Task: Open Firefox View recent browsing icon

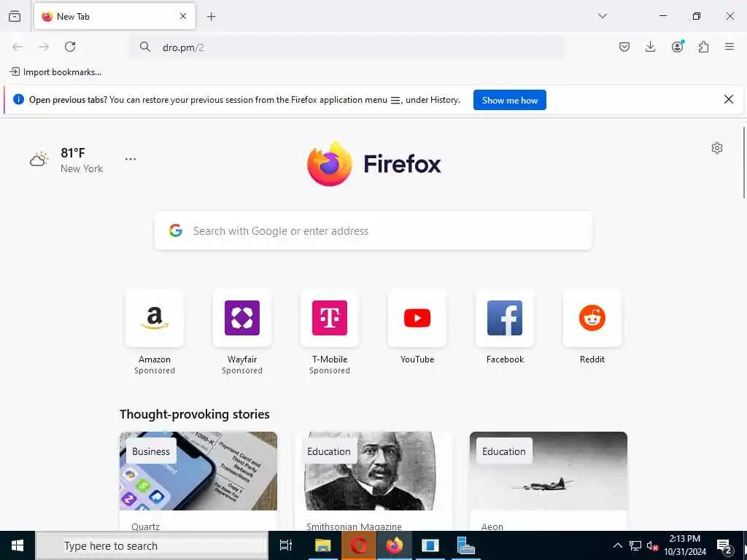Action: coord(15,16)
